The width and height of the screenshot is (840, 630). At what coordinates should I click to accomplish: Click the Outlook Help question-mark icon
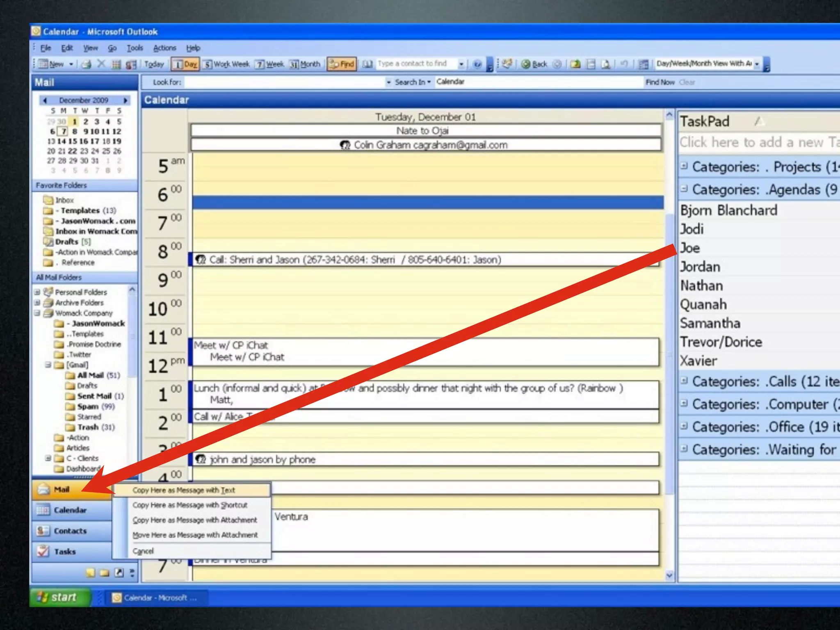477,64
